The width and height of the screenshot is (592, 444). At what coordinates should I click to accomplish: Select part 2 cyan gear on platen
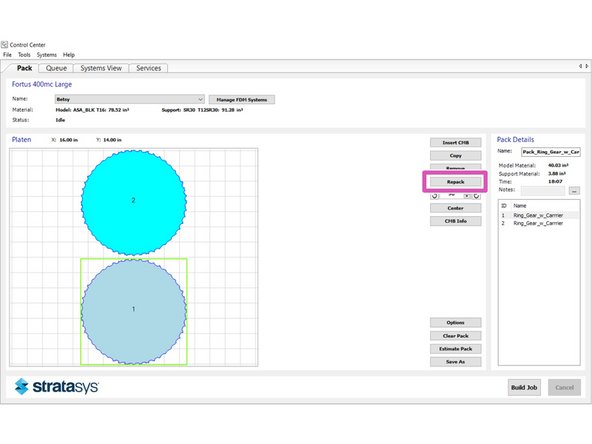(x=133, y=203)
